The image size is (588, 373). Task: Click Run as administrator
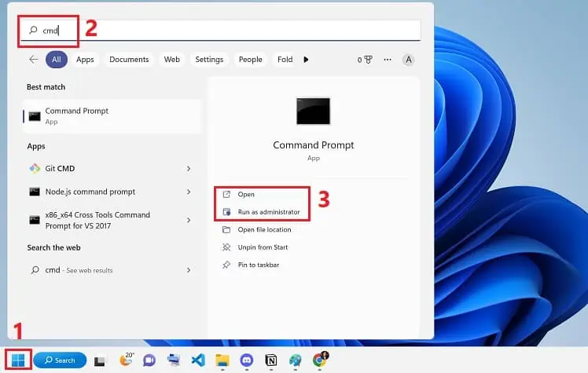(268, 212)
